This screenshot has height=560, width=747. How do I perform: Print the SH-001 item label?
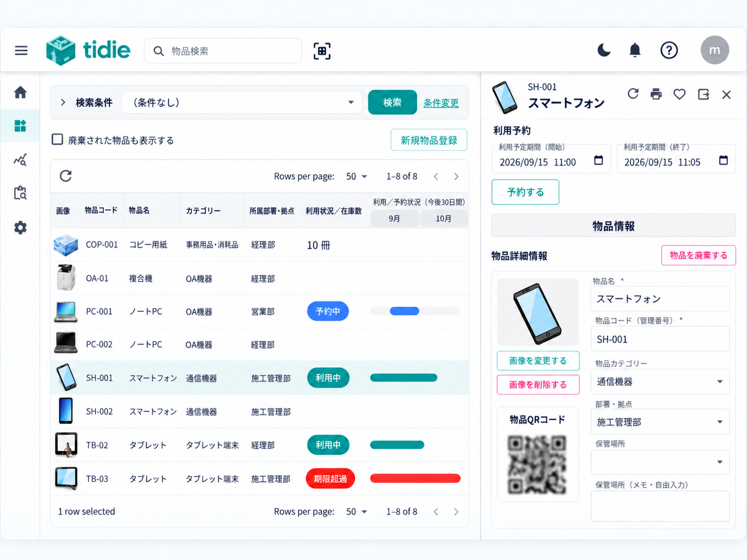(x=656, y=94)
